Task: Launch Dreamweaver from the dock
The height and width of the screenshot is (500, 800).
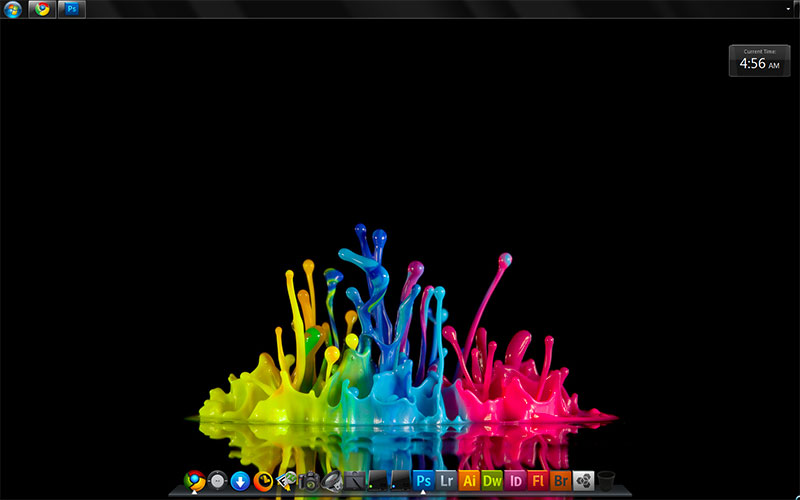Action: [x=492, y=481]
